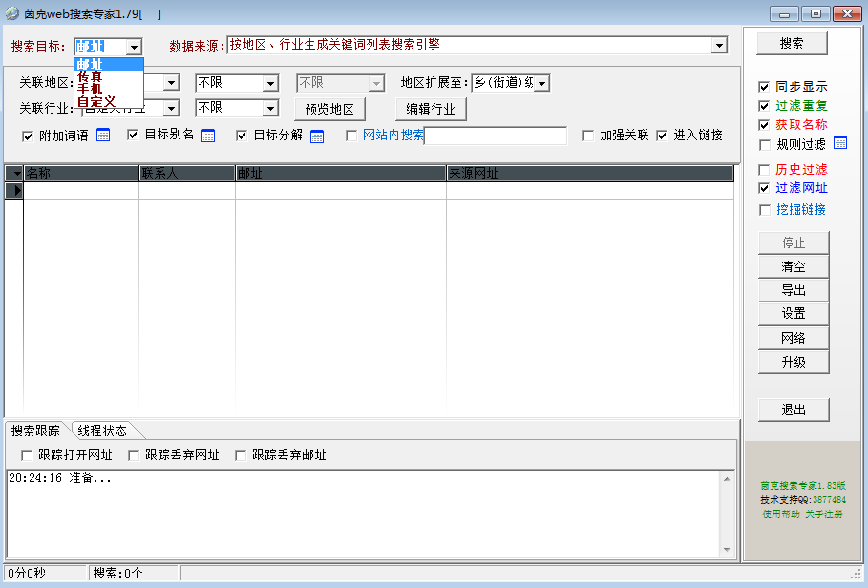Click the 编辑行业 button

(x=431, y=109)
